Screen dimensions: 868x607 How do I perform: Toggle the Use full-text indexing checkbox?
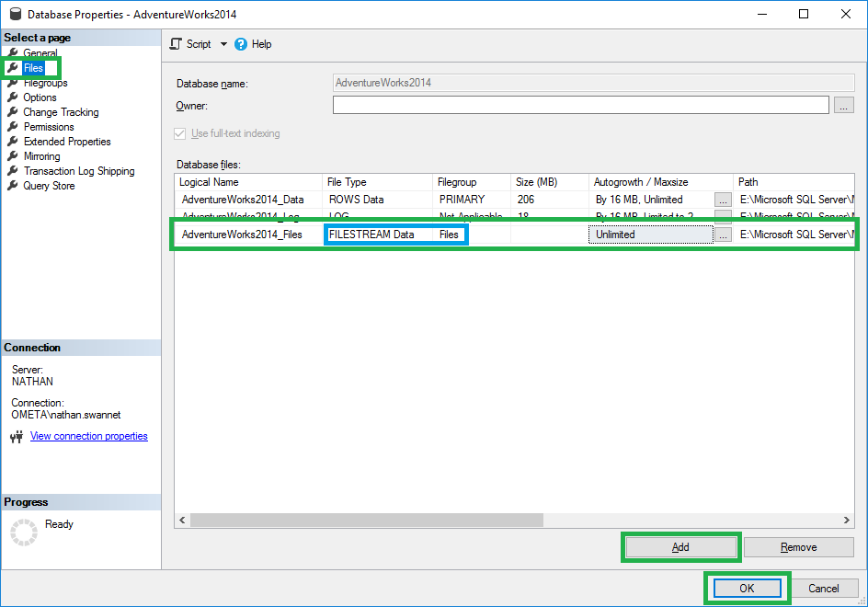179,132
